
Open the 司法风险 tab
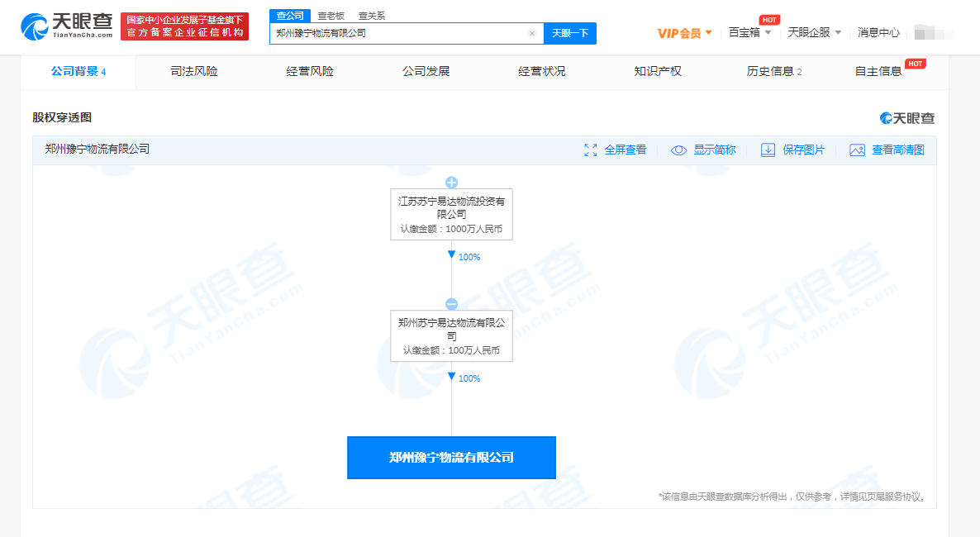pos(193,71)
